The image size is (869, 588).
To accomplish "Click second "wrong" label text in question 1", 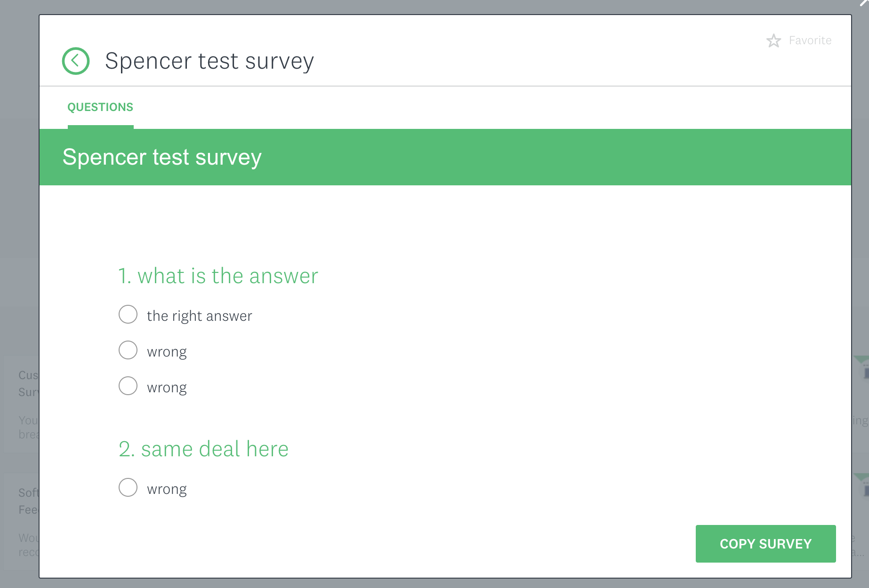I will pyautogui.click(x=167, y=388).
